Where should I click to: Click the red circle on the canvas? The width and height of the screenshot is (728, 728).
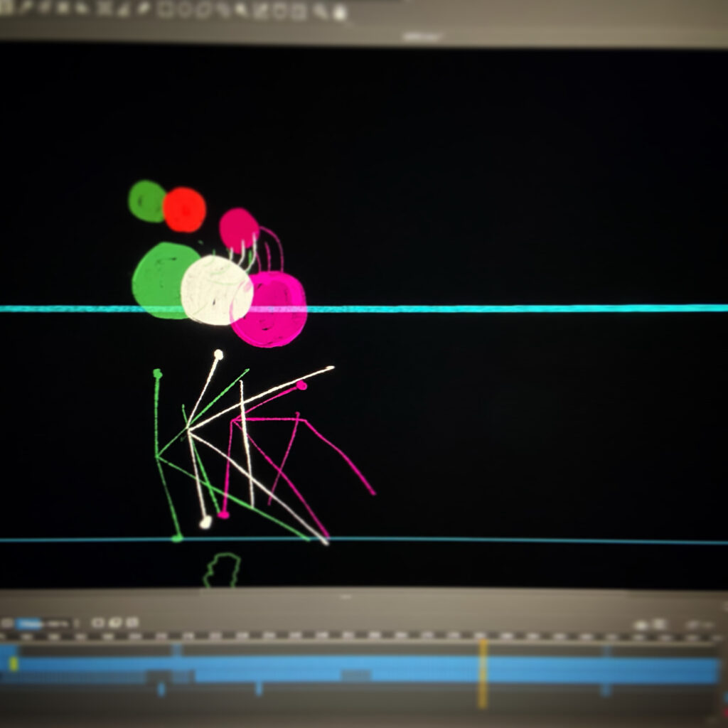pyautogui.click(x=184, y=210)
